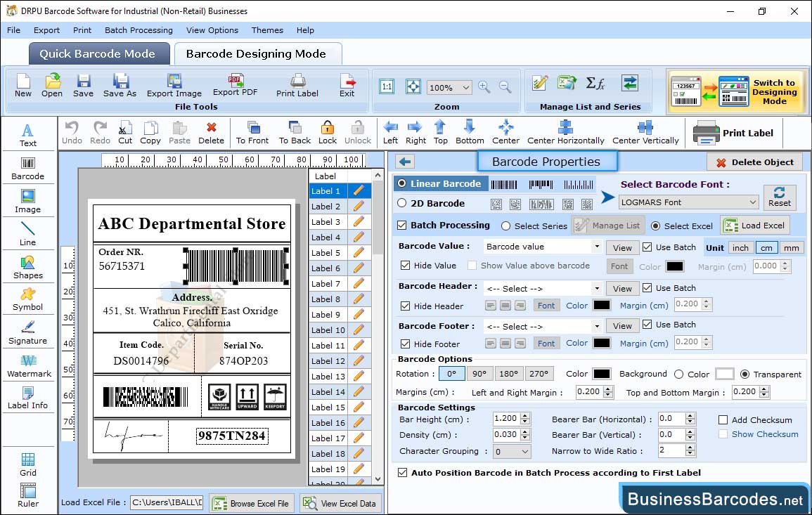Reset the barcode font settings
812x515 pixels.
pyautogui.click(x=780, y=197)
